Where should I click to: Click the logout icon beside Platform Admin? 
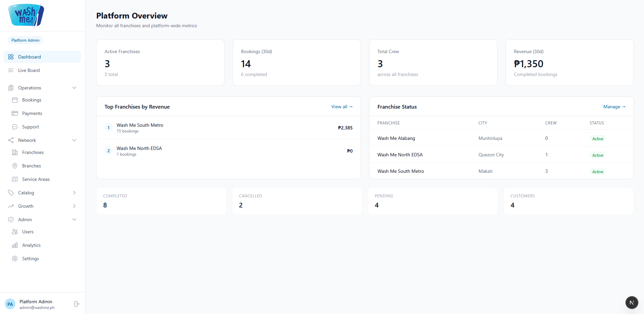point(76,304)
